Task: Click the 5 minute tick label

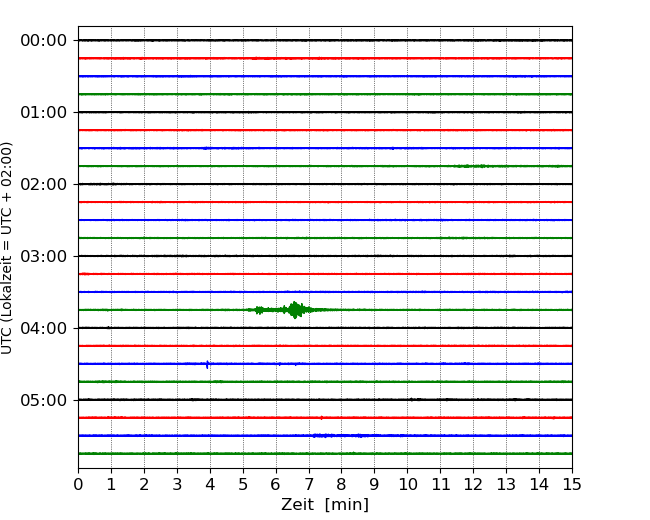Action: (243, 484)
